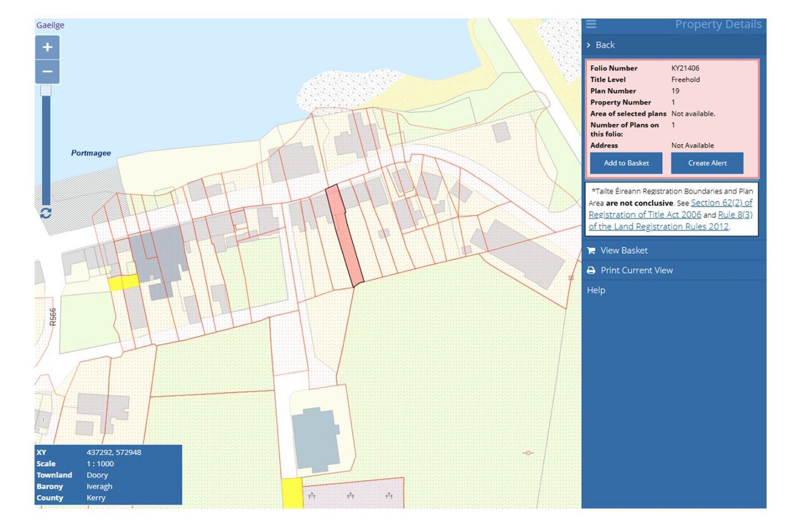Click the shopping cart View Basket icon
Screen dimensions: 798x532
pyautogui.click(x=591, y=250)
